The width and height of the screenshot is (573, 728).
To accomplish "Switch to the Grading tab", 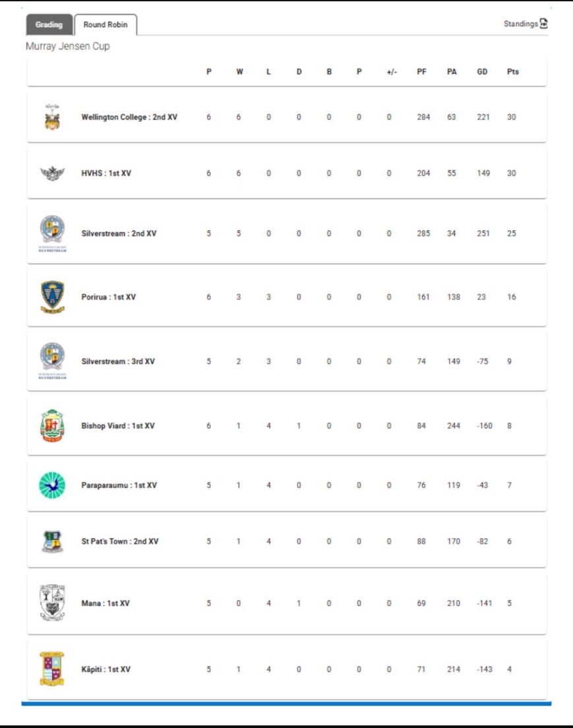I will (x=49, y=24).
